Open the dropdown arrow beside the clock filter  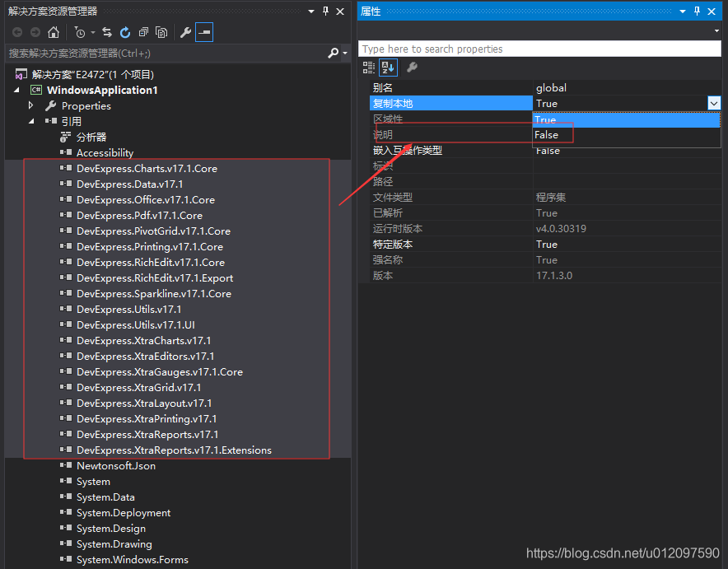(x=93, y=32)
